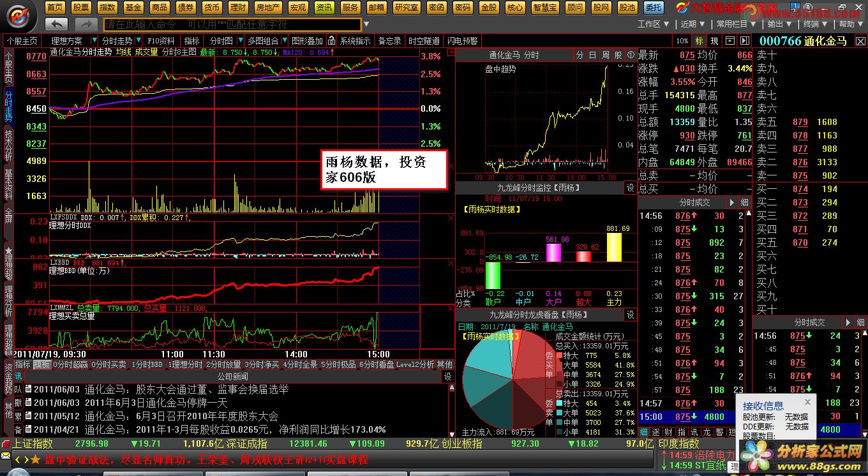This screenshot has width=868, height=476.
Task: Click the 设 settings button of 九龙峰分时监控
Action: click(630, 188)
